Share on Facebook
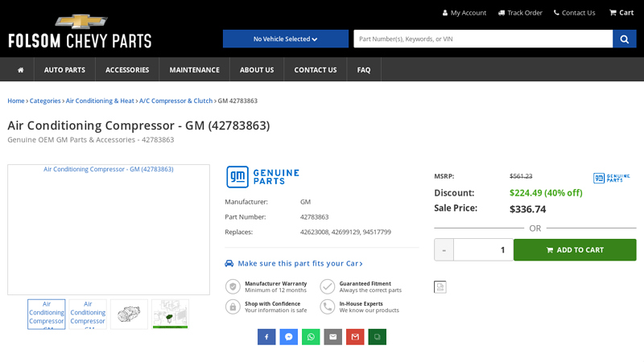Viewport: 644px width, 362px height. (x=266, y=337)
